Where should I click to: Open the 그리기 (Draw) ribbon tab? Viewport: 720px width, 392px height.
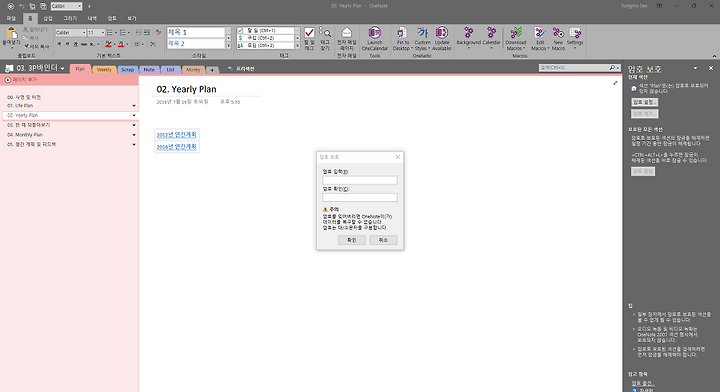point(70,18)
